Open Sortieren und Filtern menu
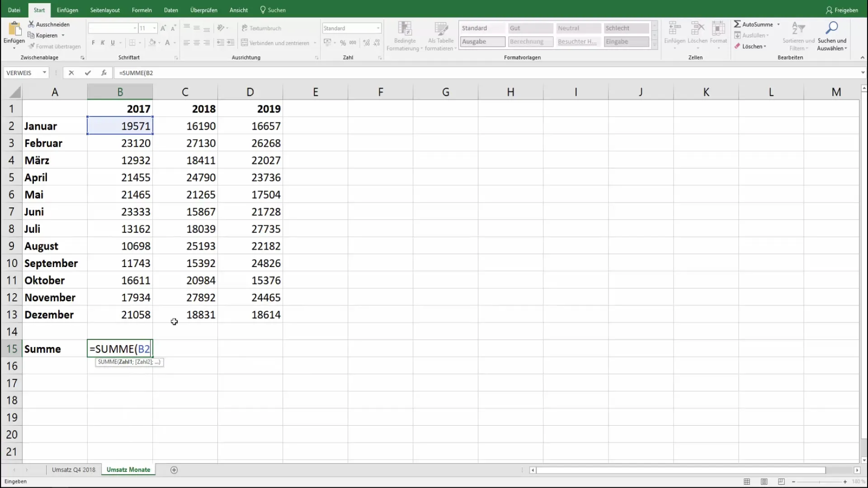The width and height of the screenshot is (868, 488). tap(798, 36)
